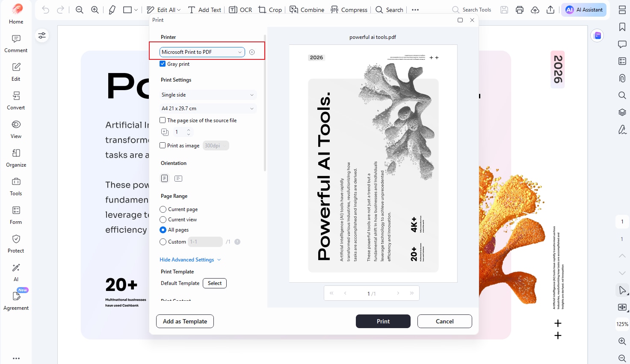Viewport: 630px width, 364px height.
Task: Click the cloud upload icon
Action: click(535, 9)
